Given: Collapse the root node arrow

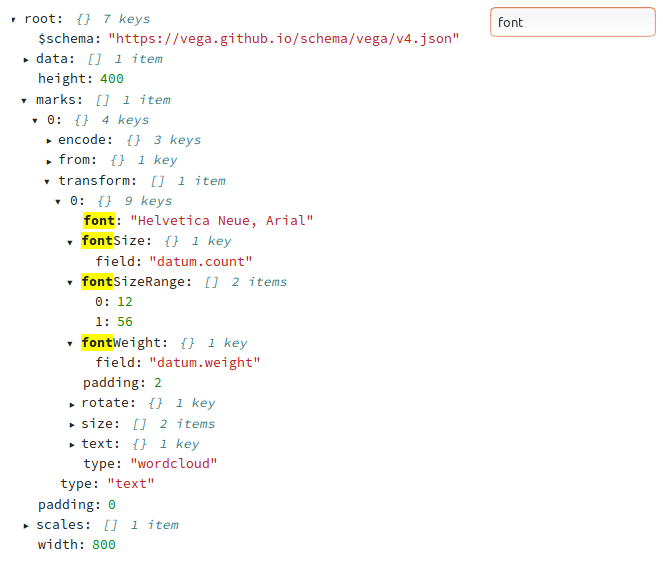Looking at the screenshot, I should click(14, 19).
